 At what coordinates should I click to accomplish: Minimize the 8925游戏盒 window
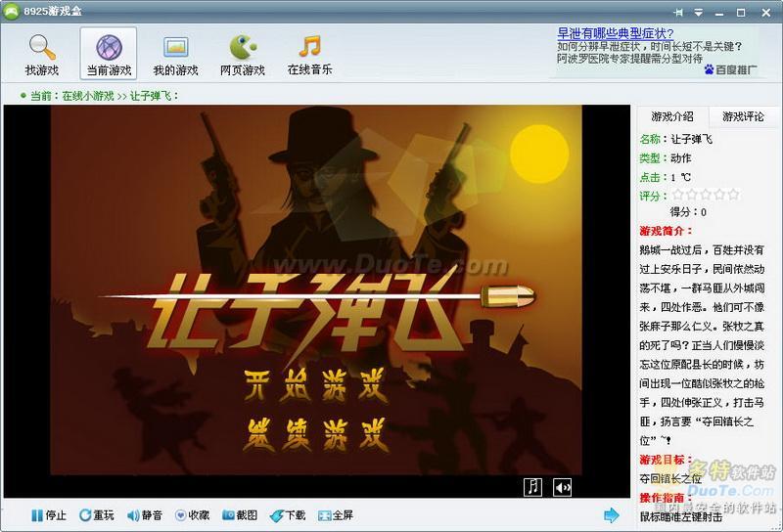pos(719,13)
